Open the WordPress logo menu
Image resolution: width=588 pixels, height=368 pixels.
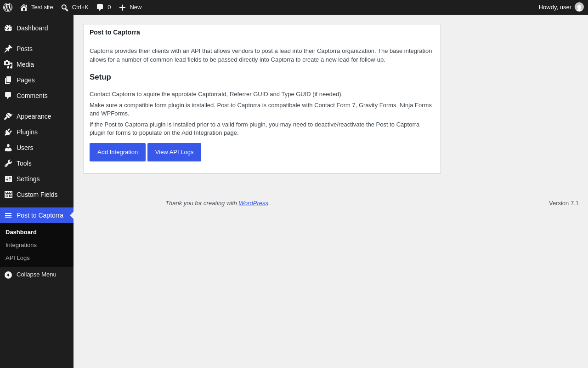click(8, 7)
